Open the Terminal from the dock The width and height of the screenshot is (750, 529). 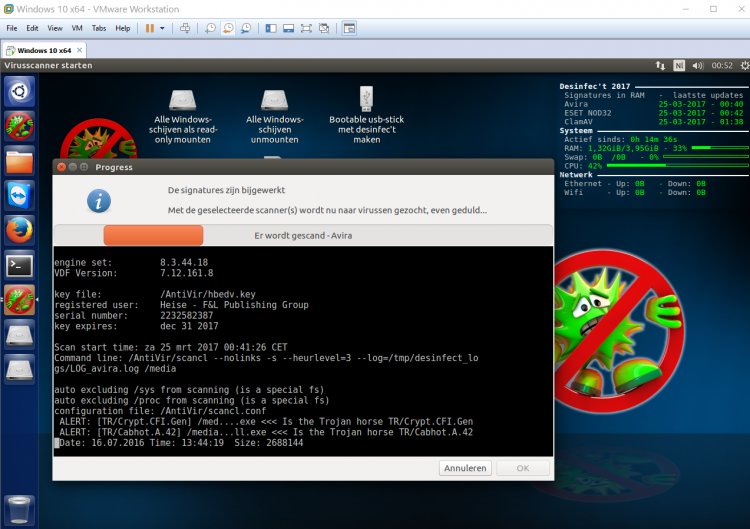[20, 265]
